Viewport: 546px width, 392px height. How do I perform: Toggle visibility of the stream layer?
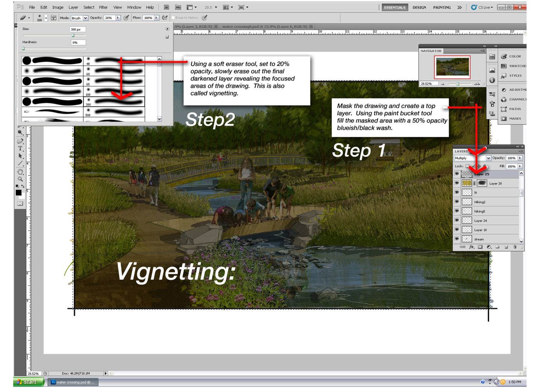pyautogui.click(x=457, y=239)
